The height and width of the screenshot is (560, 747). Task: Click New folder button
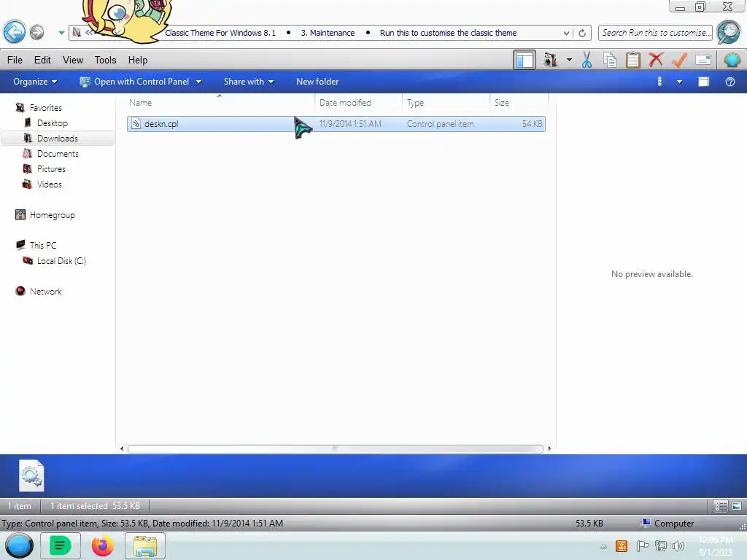[x=317, y=82]
